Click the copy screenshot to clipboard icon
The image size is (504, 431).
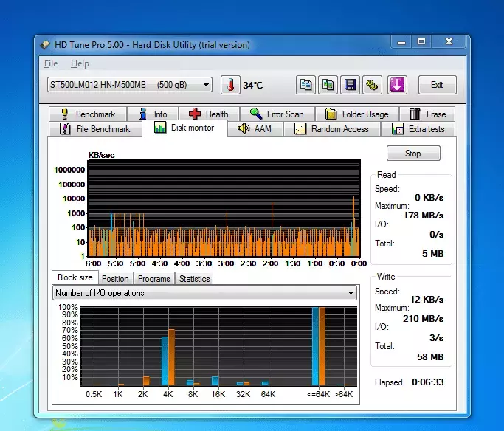pyautogui.click(x=328, y=85)
